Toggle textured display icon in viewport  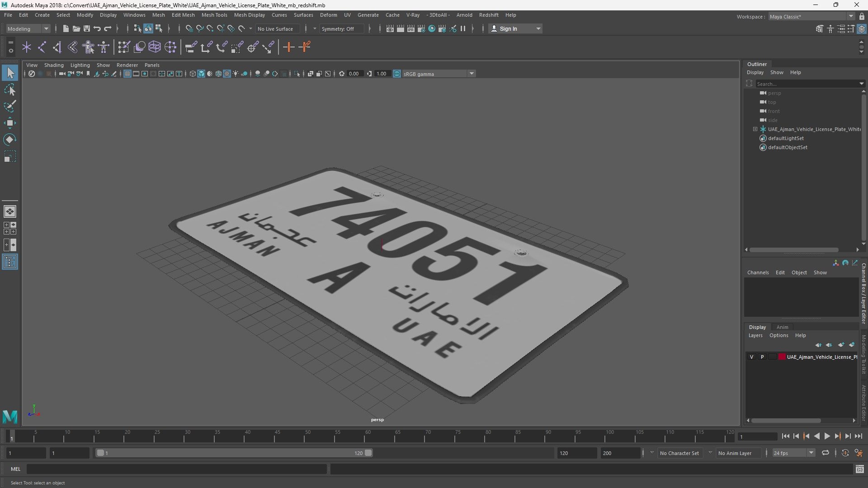227,74
